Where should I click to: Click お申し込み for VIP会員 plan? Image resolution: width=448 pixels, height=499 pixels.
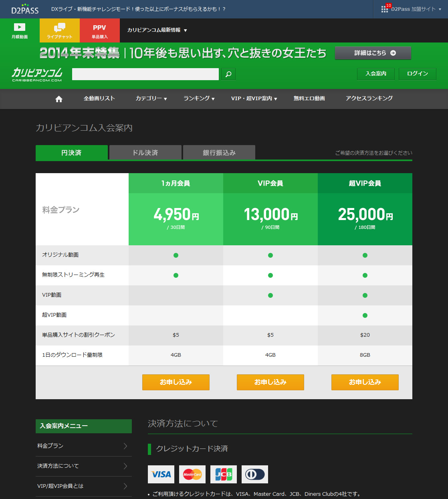[x=270, y=382]
